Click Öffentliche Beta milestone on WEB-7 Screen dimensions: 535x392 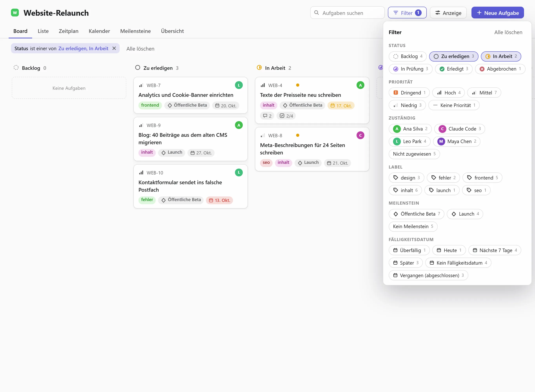[187, 105]
